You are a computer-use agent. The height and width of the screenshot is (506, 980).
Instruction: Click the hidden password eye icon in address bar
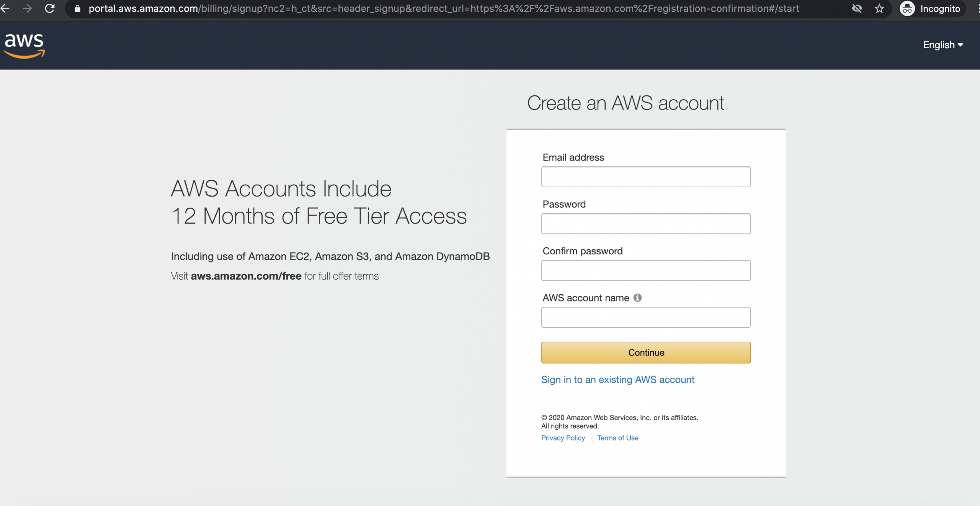click(857, 8)
